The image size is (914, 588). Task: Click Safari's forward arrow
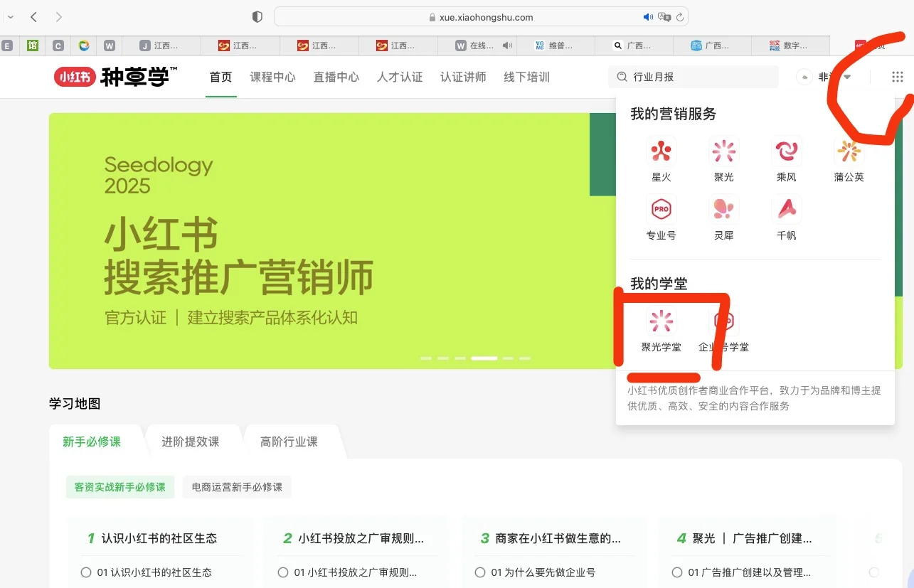tap(58, 17)
